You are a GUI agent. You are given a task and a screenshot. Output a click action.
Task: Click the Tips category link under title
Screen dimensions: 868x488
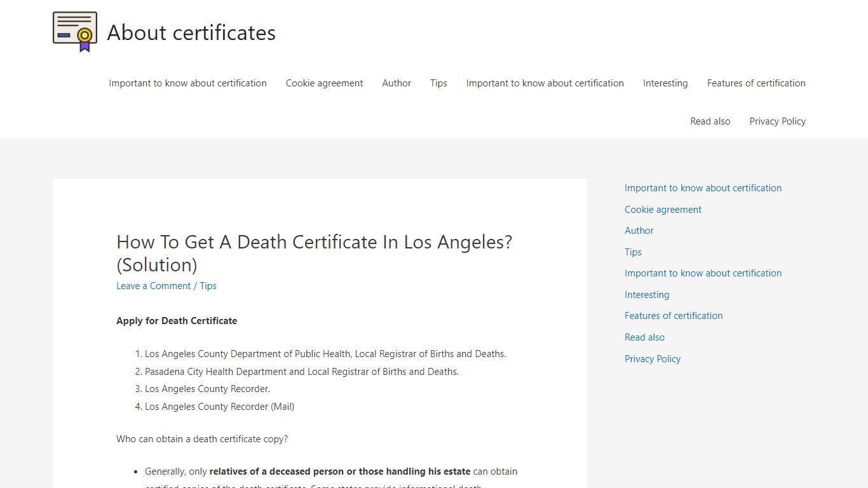pyautogui.click(x=208, y=286)
